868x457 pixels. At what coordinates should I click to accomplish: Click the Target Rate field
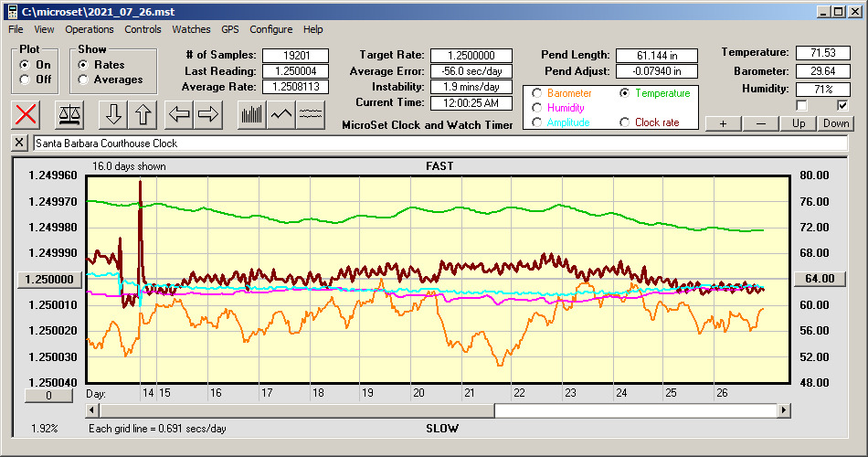(471, 56)
